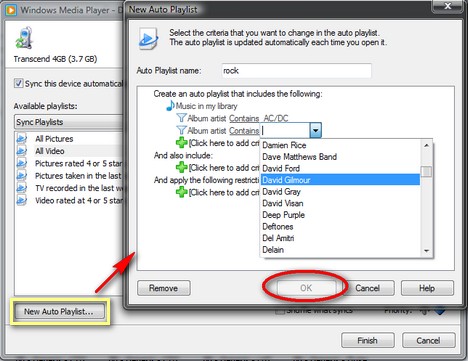Click the Remove button

(x=164, y=288)
